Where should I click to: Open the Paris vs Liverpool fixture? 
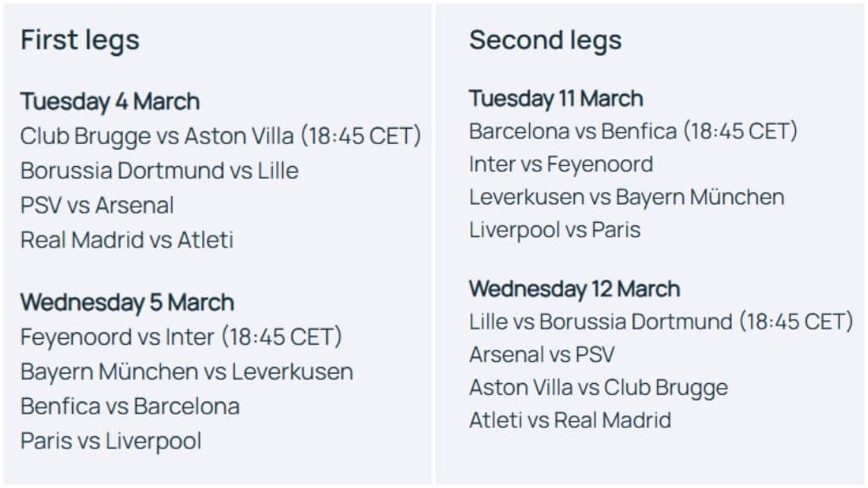click(x=111, y=441)
